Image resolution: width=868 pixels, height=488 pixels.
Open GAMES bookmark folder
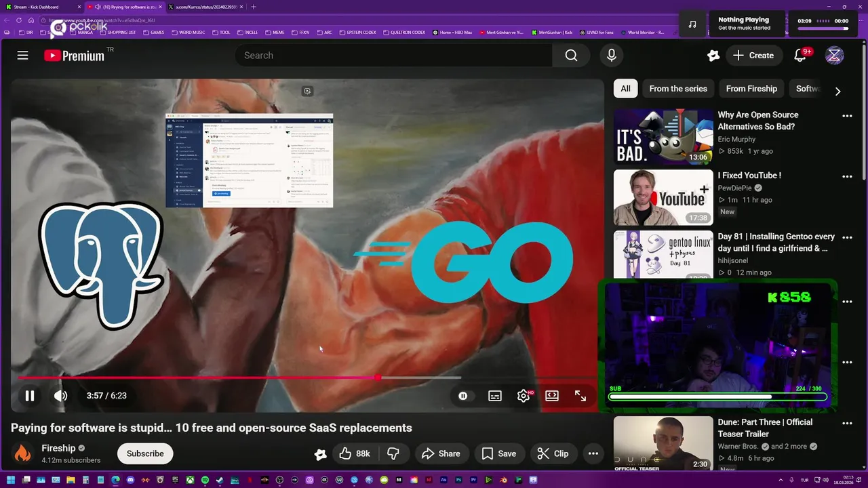tap(153, 32)
